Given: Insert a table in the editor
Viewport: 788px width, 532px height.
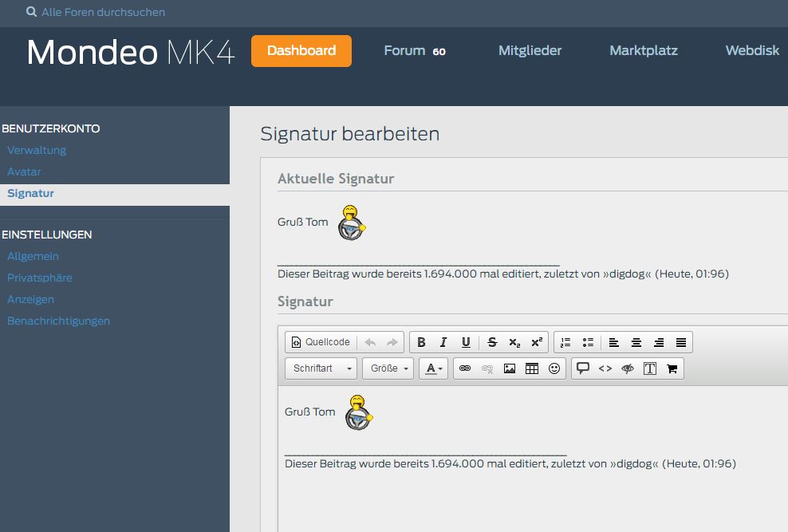Looking at the screenshot, I should (532, 368).
